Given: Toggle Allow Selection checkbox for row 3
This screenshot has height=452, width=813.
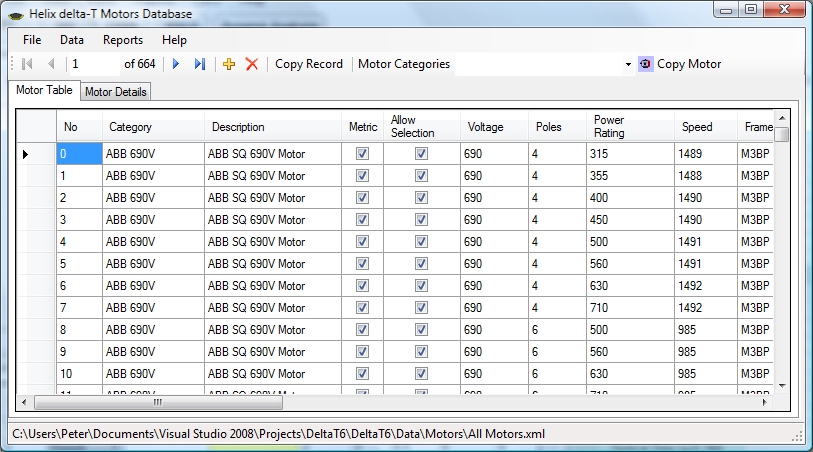Looking at the screenshot, I should pyautogui.click(x=422, y=220).
